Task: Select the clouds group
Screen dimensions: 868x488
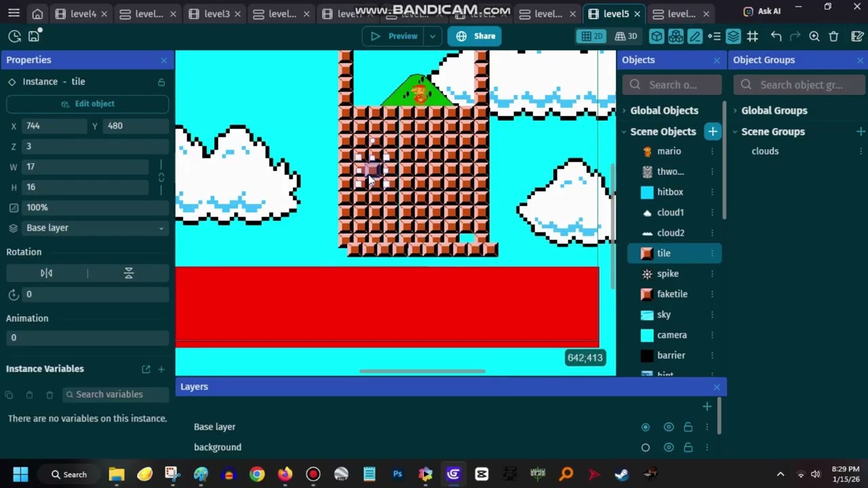Action: click(765, 151)
